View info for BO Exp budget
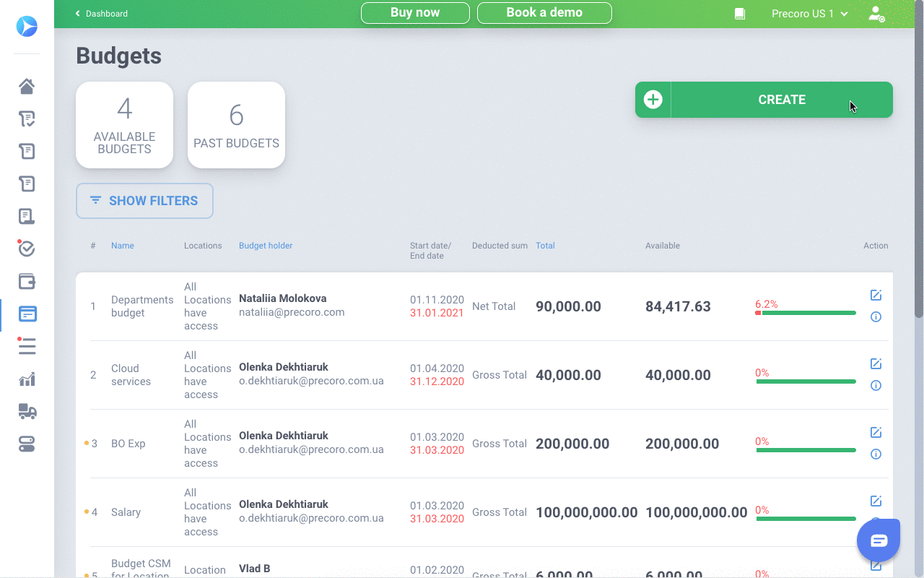The image size is (924, 578). tap(876, 454)
